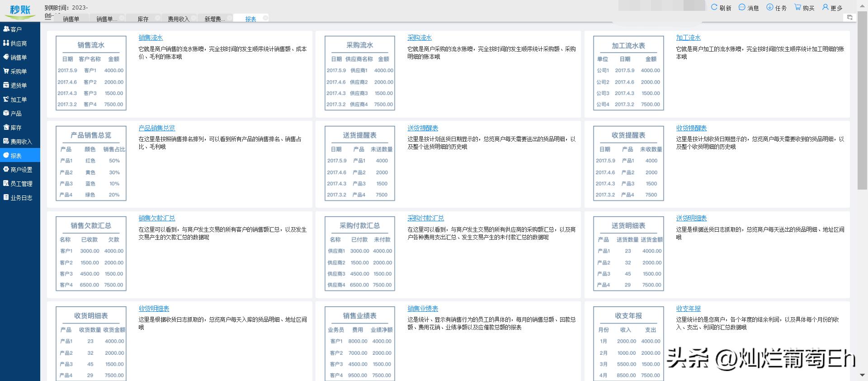
Task: Click the scrollbar down arrow
Action: click(x=862, y=376)
